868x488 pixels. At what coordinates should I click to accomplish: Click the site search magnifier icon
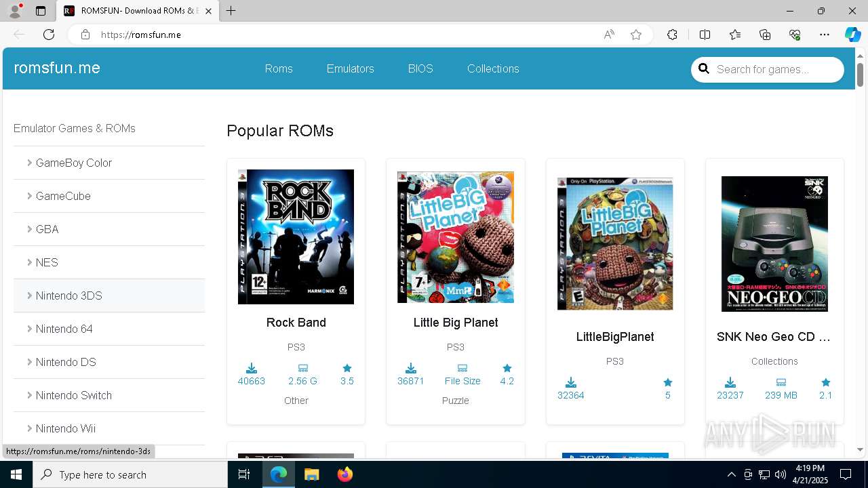(704, 68)
